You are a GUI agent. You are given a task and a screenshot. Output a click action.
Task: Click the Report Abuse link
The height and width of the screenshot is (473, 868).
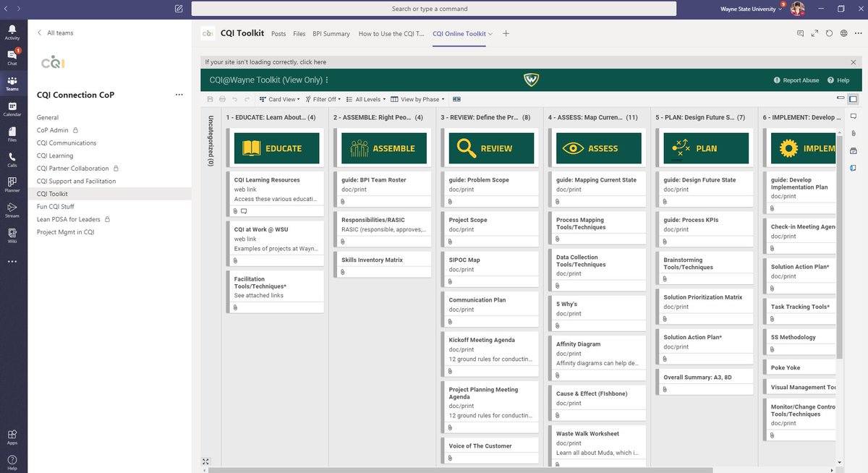[796, 80]
